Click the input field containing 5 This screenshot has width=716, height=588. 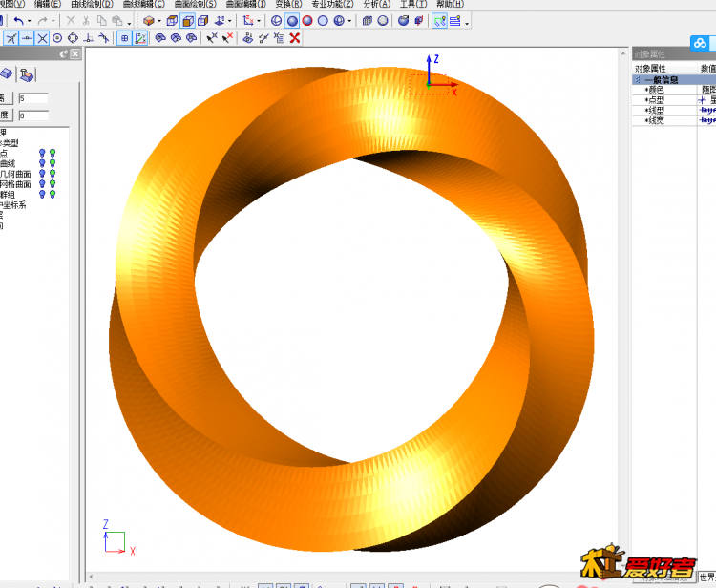(x=33, y=98)
